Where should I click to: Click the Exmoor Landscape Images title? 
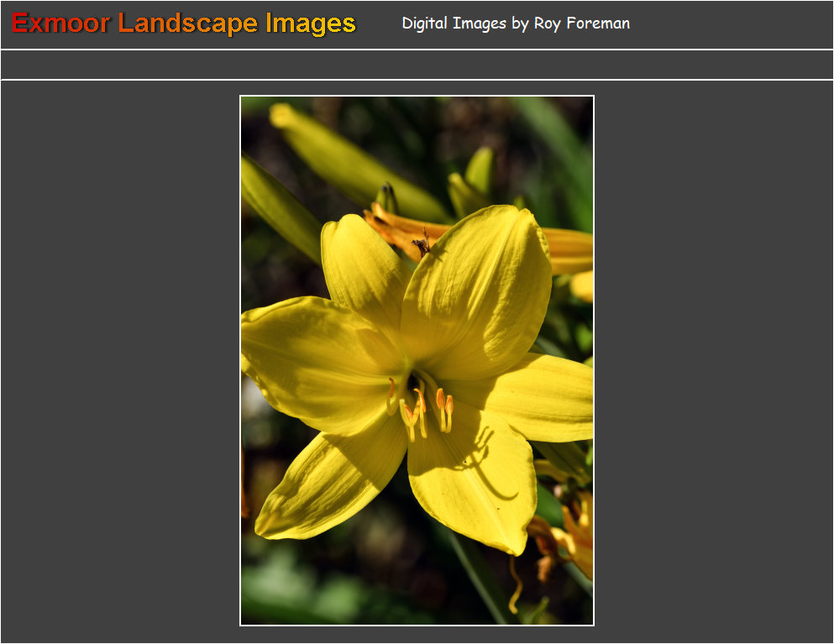[x=184, y=24]
